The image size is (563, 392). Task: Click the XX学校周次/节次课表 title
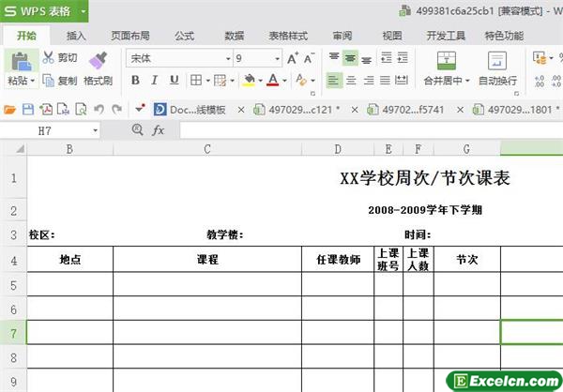pos(425,178)
